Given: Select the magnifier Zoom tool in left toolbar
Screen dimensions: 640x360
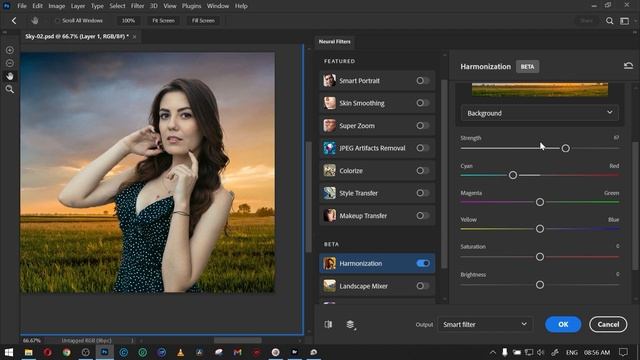Looking at the screenshot, I should [10, 89].
